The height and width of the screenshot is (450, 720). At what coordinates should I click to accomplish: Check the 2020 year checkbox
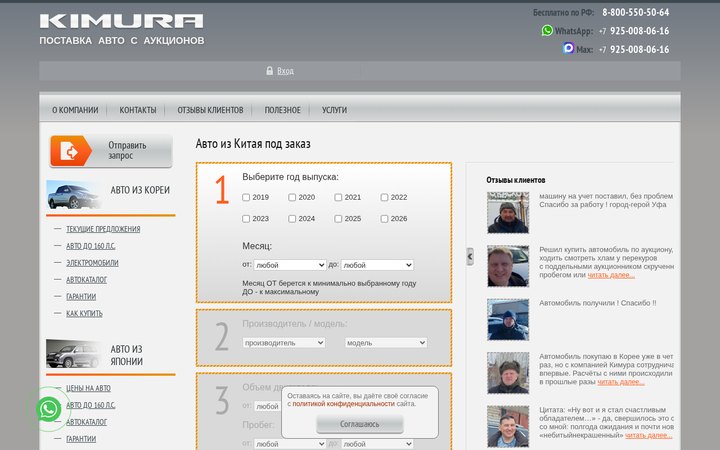tap(292, 197)
